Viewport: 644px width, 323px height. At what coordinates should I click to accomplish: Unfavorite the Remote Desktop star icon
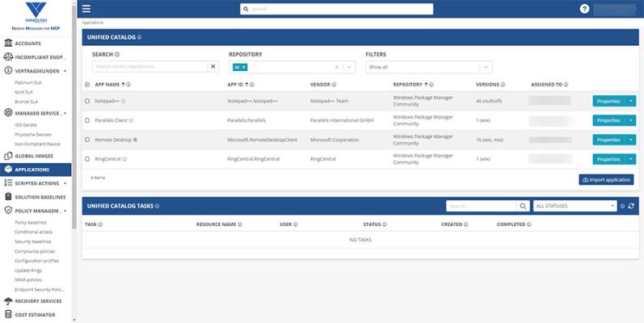pyautogui.click(x=135, y=140)
